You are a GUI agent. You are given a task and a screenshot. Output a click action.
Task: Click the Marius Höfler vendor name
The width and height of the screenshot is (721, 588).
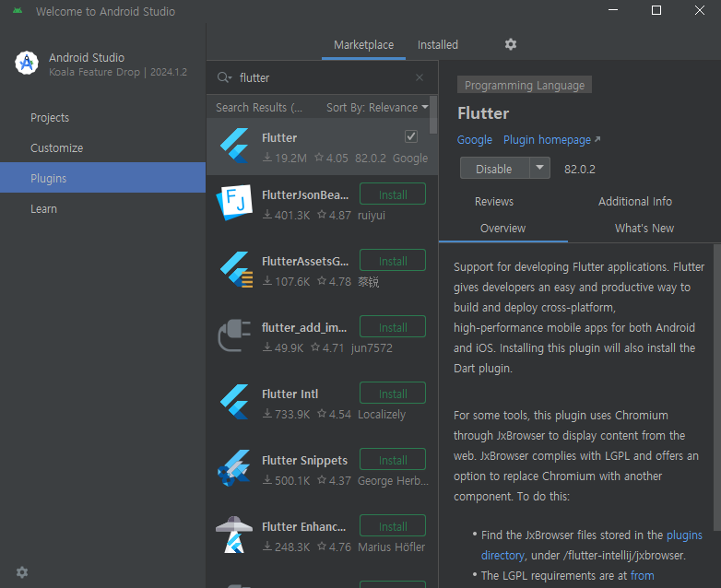point(391,547)
